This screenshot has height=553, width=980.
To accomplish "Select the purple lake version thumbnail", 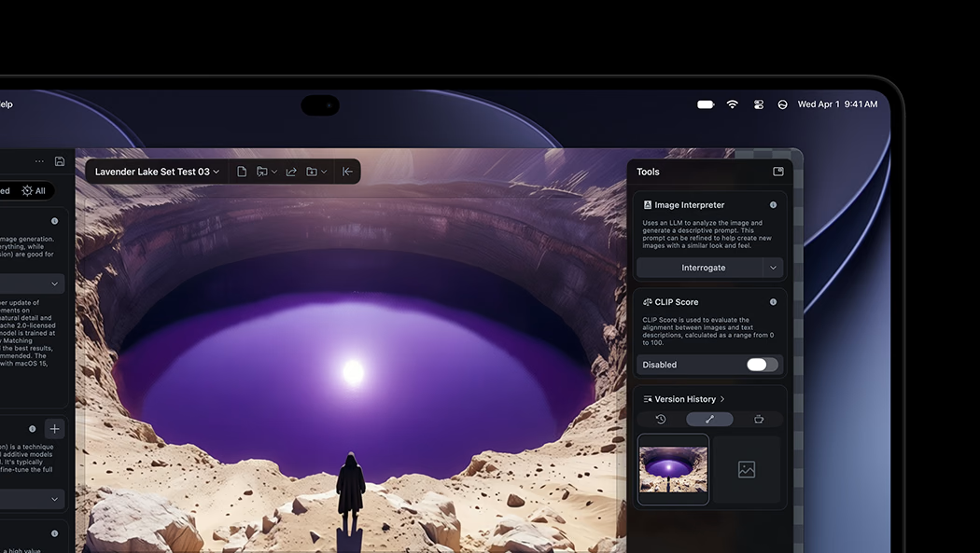I will [673, 469].
